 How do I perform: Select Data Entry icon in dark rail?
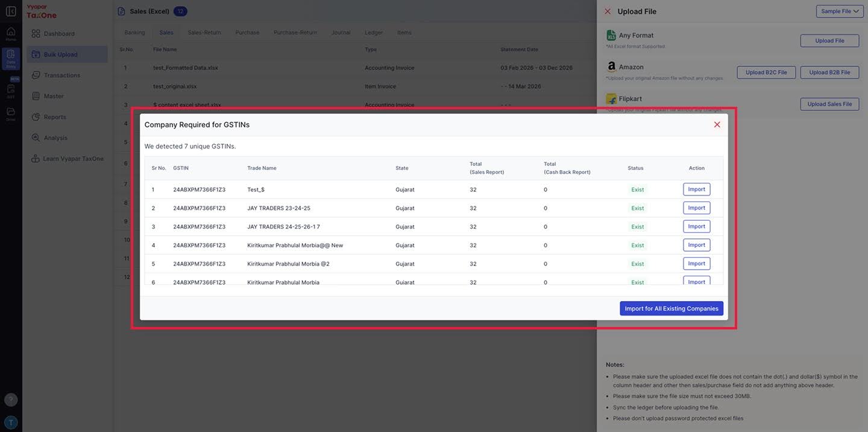tap(11, 59)
